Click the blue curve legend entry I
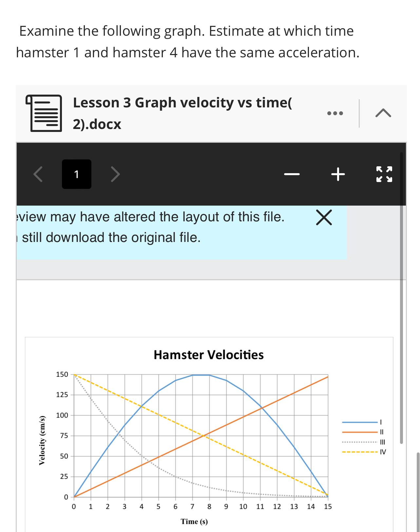Viewport: 420px width, 532px height. pyautogui.click(x=364, y=422)
